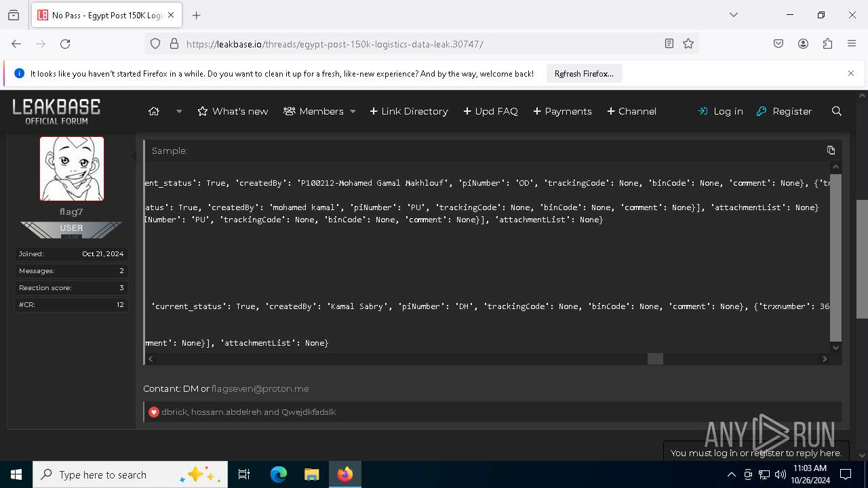The height and width of the screenshot is (488, 868).
Task: Open Task View in taskbar
Action: click(244, 474)
